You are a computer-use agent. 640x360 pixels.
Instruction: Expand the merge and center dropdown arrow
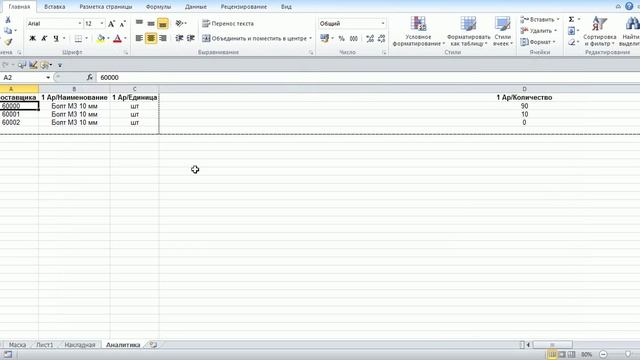tap(311, 38)
